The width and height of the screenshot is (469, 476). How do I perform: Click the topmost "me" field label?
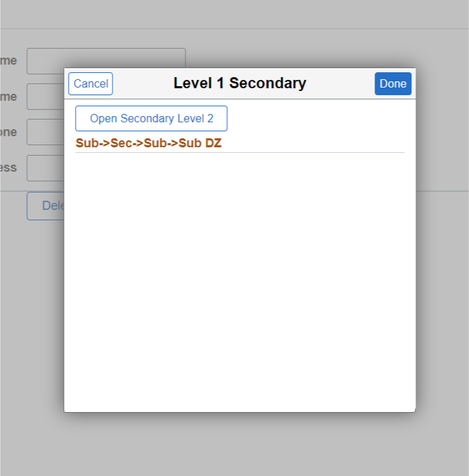(x=8, y=61)
